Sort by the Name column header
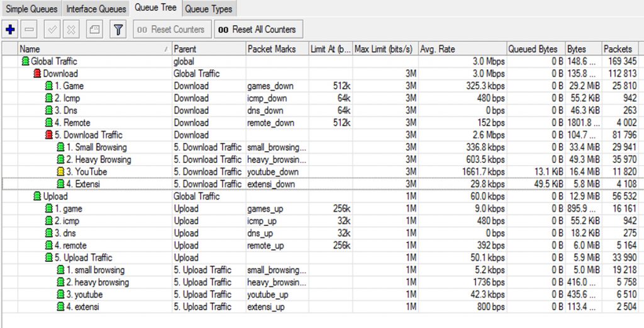This screenshot has height=328, width=644. pos(94,49)
